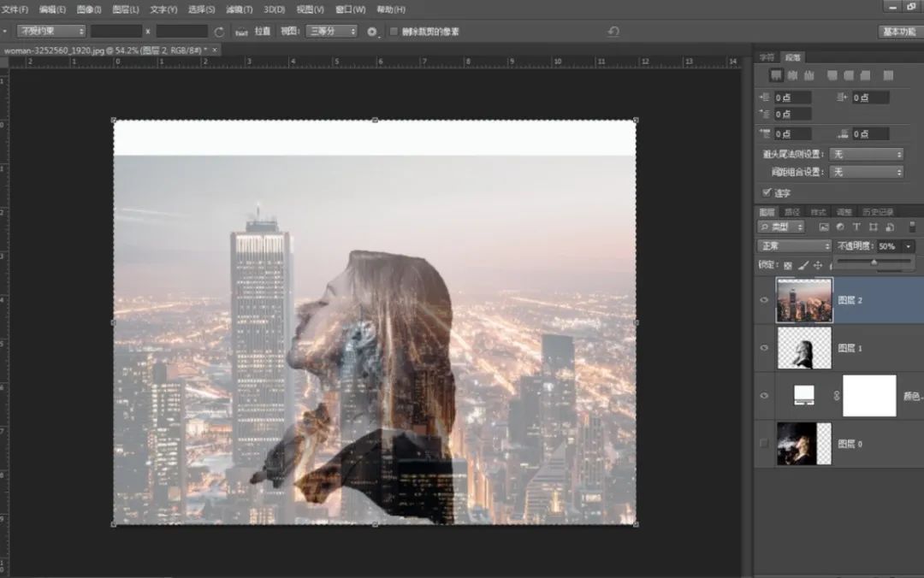
Task: Switch to the 路径 tab
Action: point(792,212)
